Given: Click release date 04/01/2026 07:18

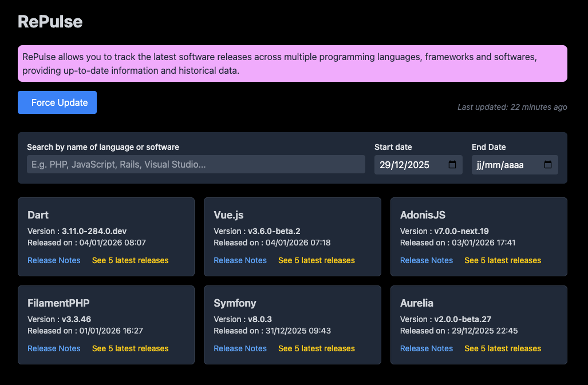Looking at the screenshot, I should 298,243.
